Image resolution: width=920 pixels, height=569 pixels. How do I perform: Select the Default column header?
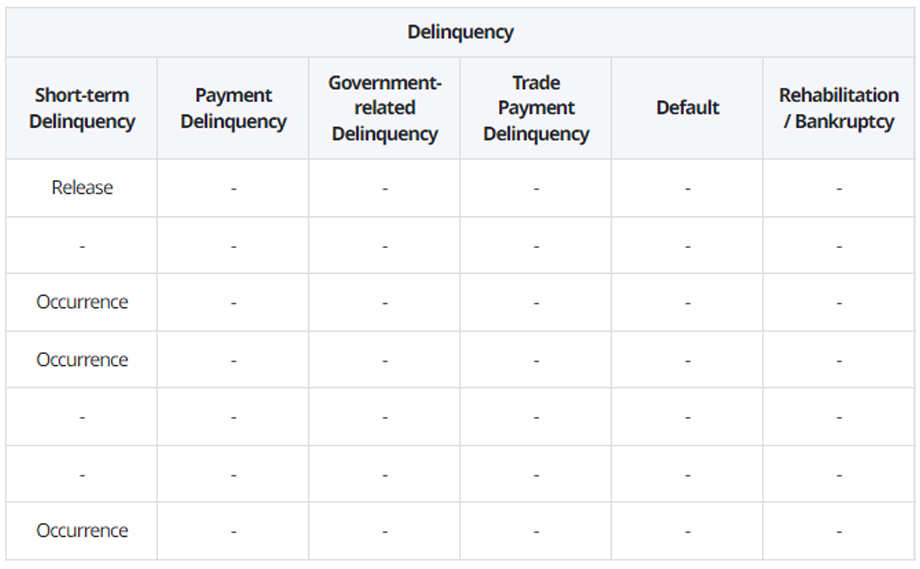[688, 108]
